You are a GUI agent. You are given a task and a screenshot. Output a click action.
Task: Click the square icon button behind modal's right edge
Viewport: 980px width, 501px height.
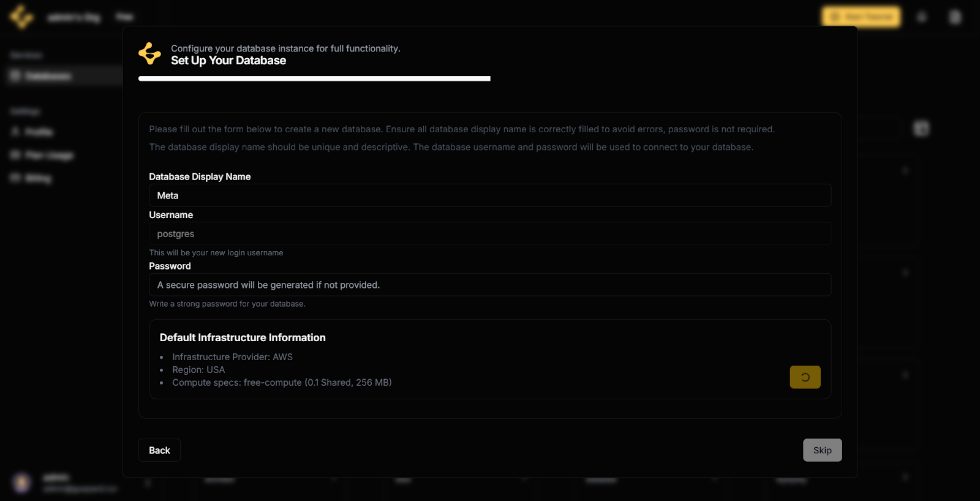[x=921, y=129]
